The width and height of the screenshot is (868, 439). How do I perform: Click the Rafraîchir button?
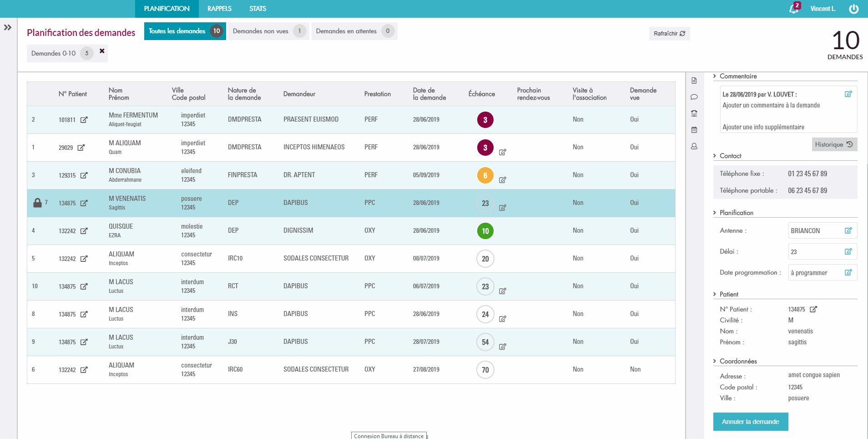click(669, 34)
